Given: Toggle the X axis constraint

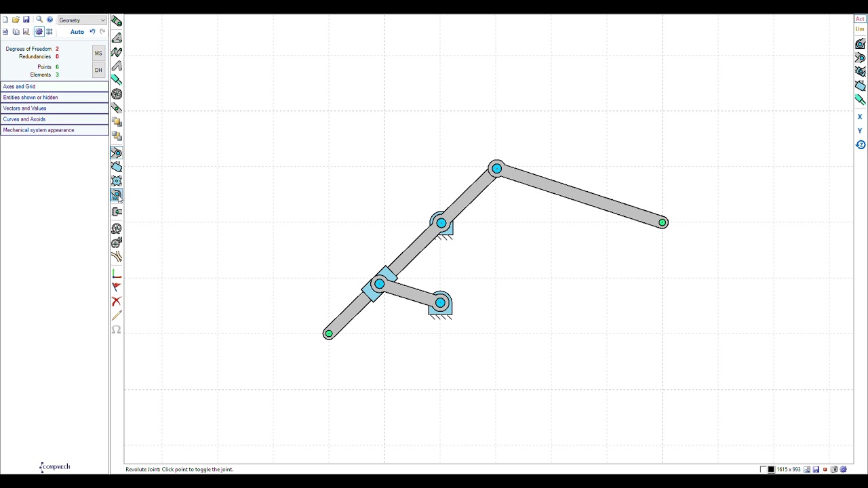Looking at the screenshot, I should tap(860, 117).
